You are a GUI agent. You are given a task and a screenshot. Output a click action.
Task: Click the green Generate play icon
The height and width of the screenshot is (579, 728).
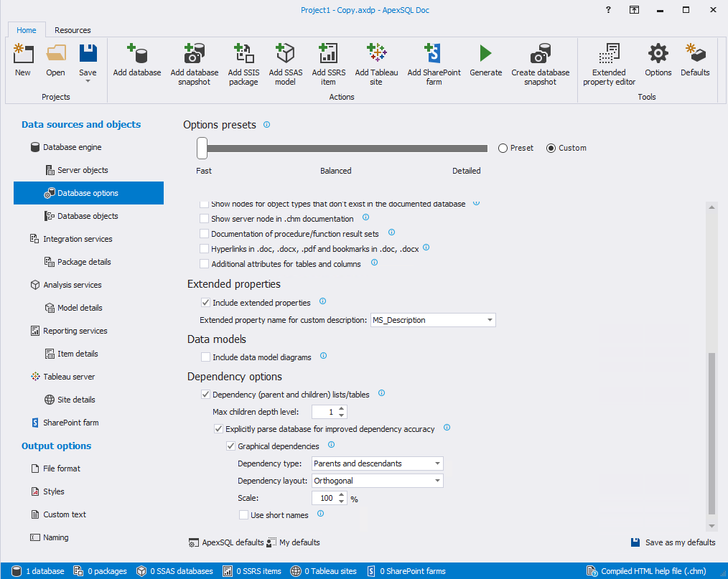485,53
